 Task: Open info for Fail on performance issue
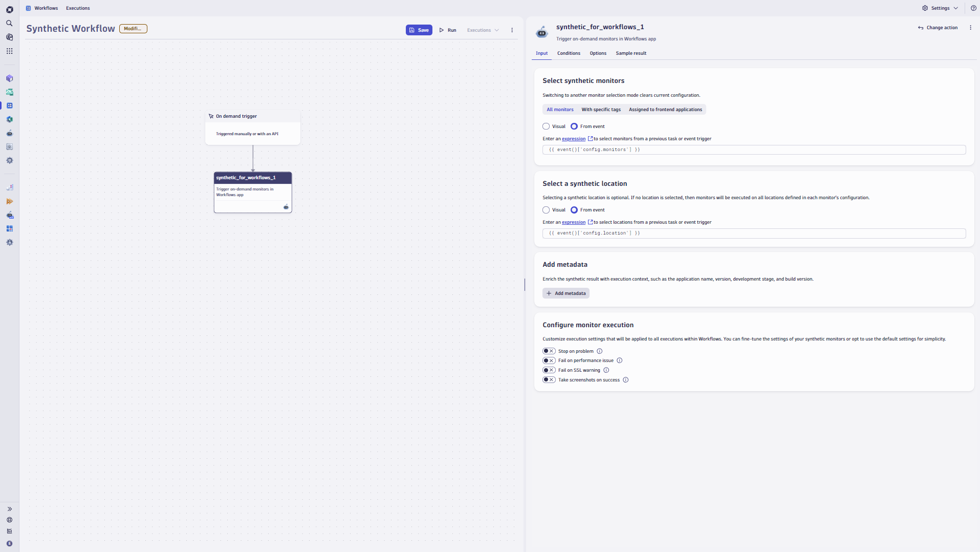pos(619,360)
